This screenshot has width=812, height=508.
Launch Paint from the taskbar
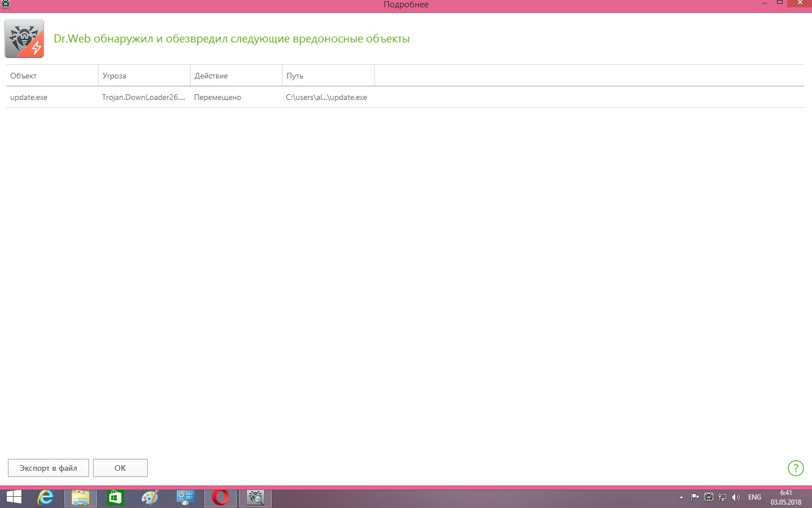(150, 497)
